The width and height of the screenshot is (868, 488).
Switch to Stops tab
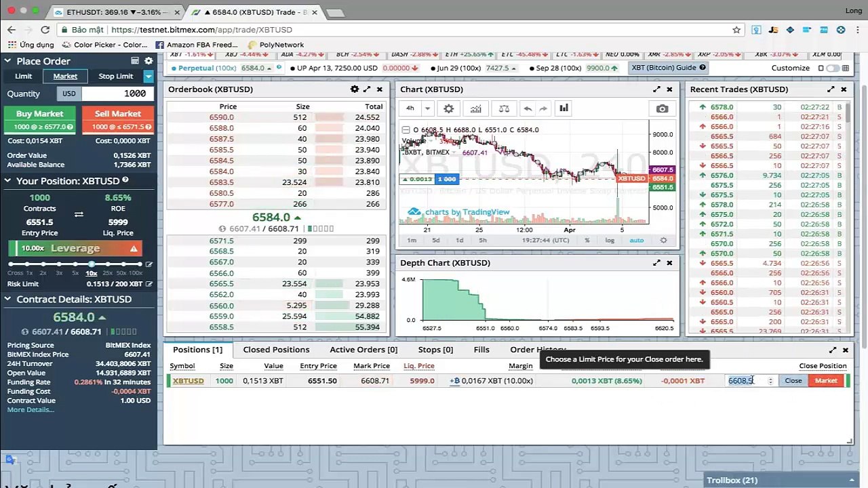click(x=435, y=350)
